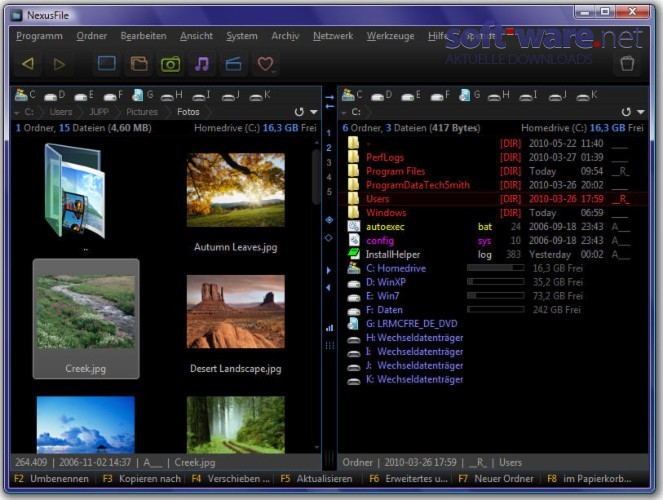Click F7 Neuer Ordner button
The width and height of the screenshot is (663, 500).
tap(496, 479)
